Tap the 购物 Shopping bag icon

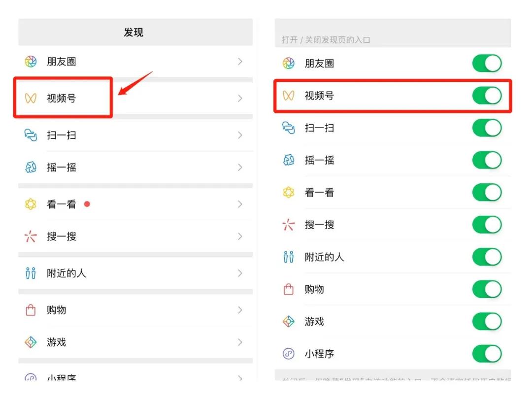pos(31,310)
